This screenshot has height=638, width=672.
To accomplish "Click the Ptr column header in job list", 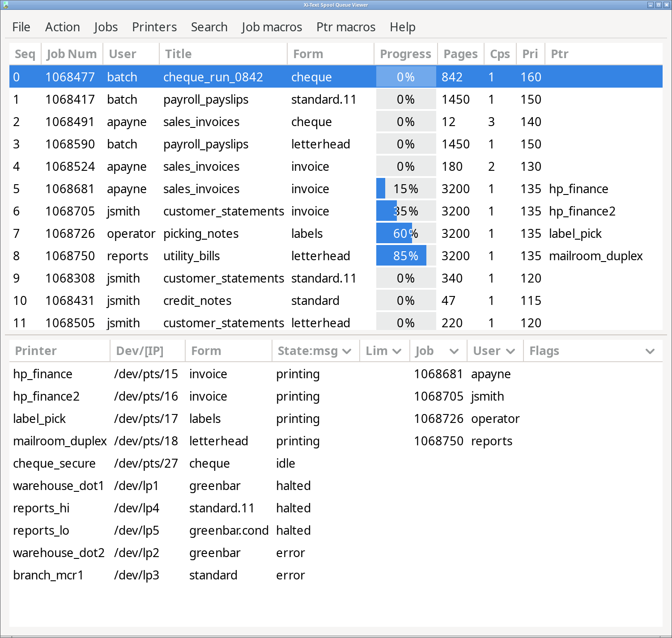I will 604,54.
